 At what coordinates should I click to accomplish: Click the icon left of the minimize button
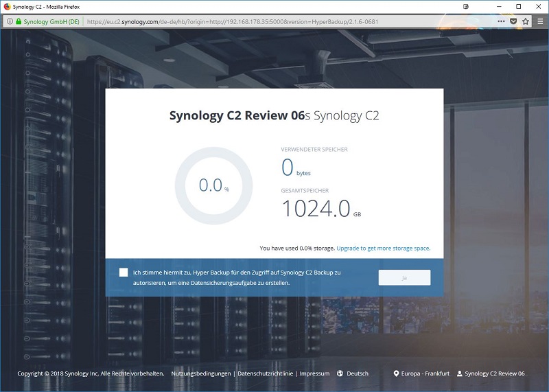point(466,7)
